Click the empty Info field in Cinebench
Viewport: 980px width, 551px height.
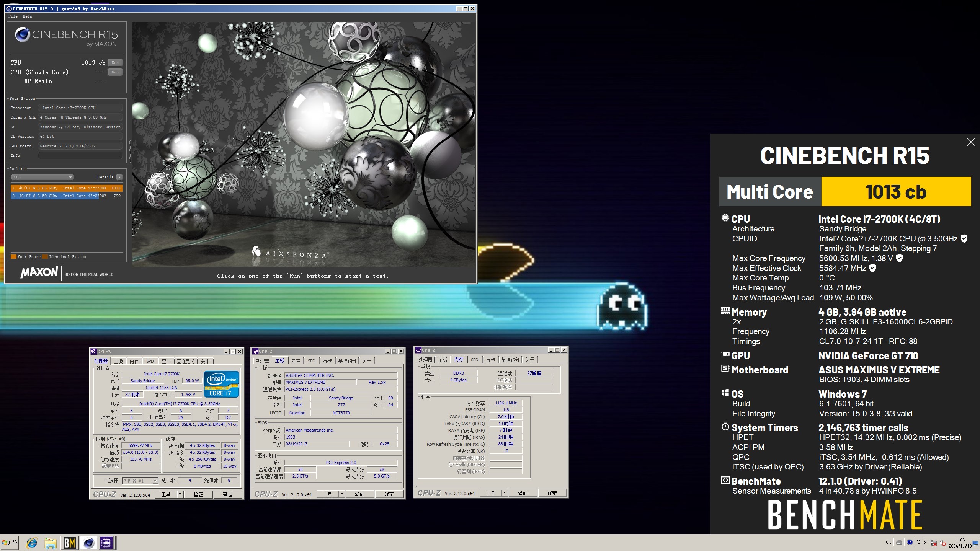tap(80, 155)
